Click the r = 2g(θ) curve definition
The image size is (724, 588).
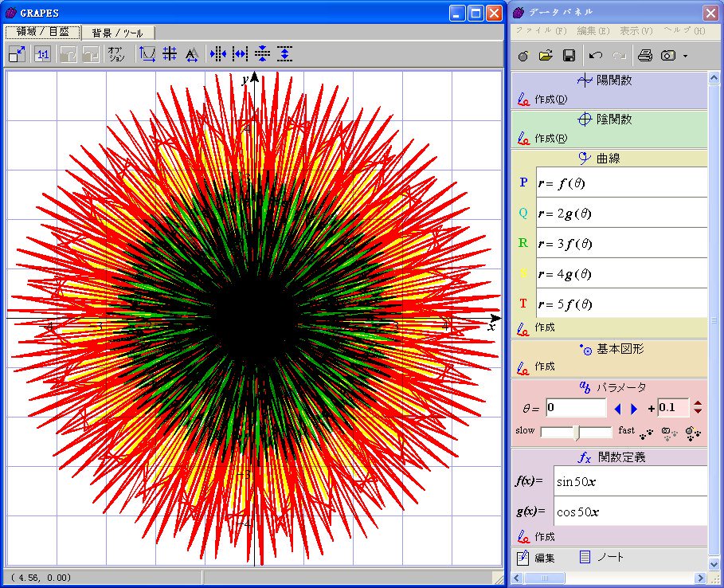pyautogui.click(x=621, y=213)
